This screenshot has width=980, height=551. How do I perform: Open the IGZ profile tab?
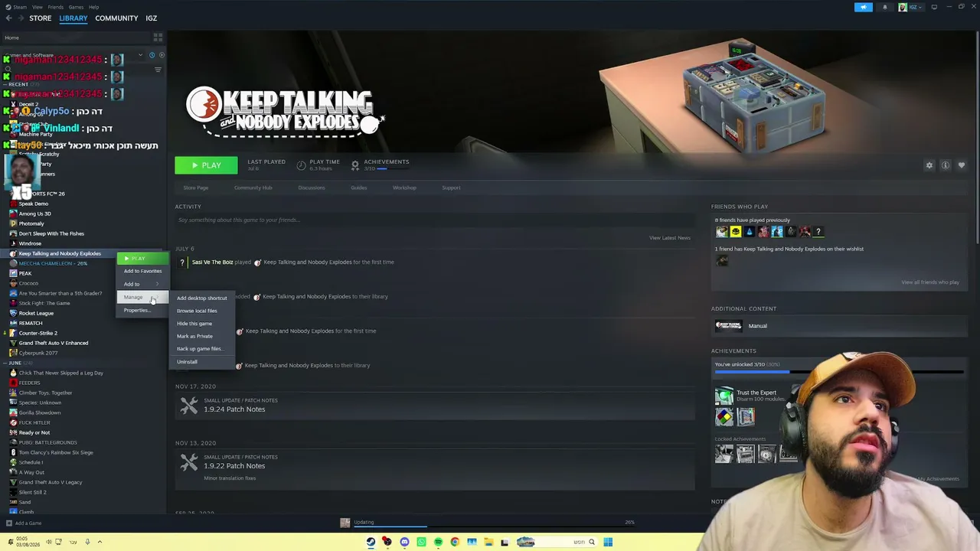coord(152,18)
